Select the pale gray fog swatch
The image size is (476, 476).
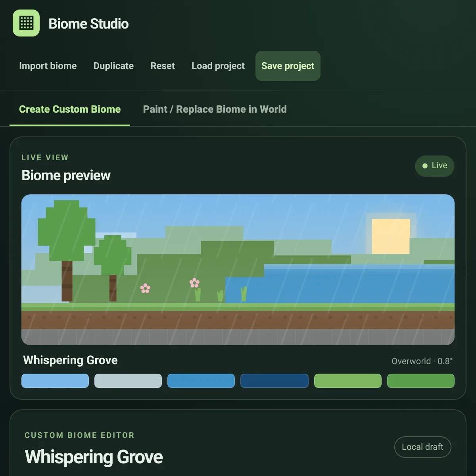pos(128,381)
